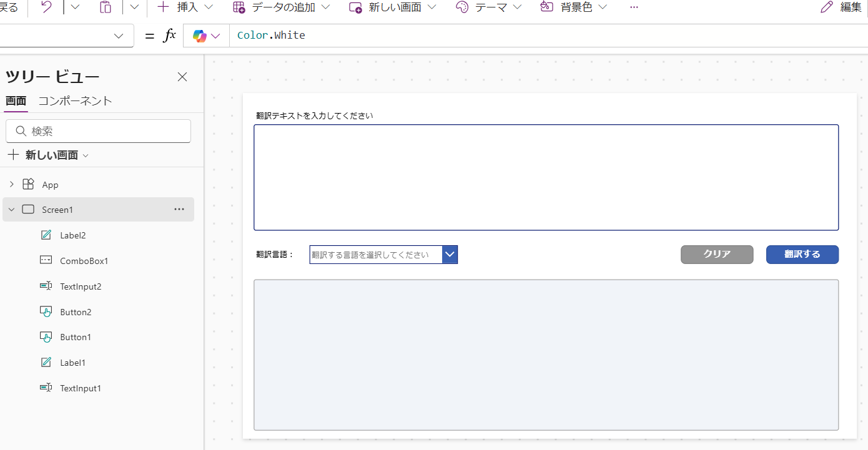The image size is (868, 450).
Task: Click the Copilot icon in formula bar
Action: tap(200, 36)
